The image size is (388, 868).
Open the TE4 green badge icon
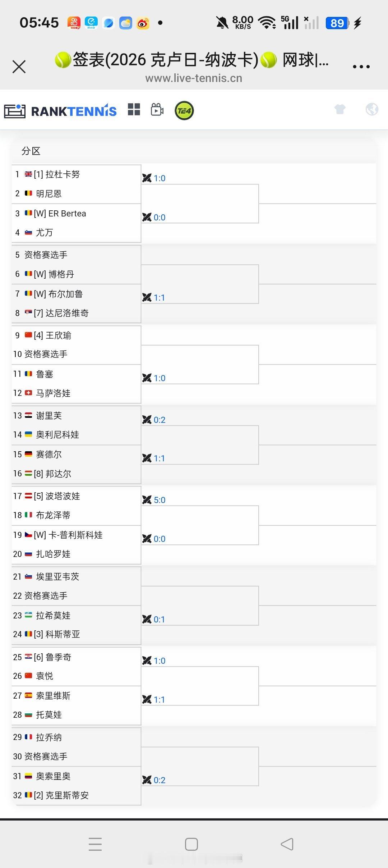[184, 110]
